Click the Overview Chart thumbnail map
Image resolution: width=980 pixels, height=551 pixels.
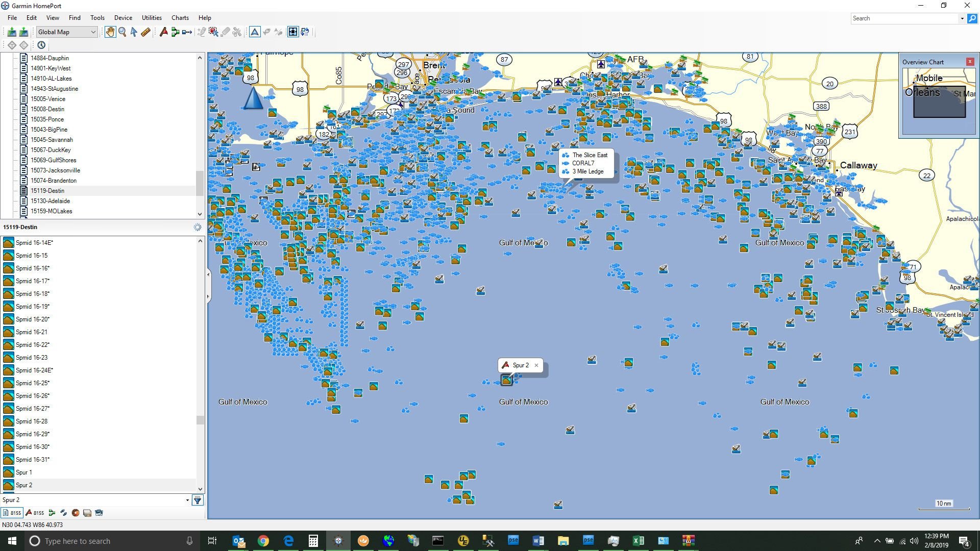click(939, 101)
